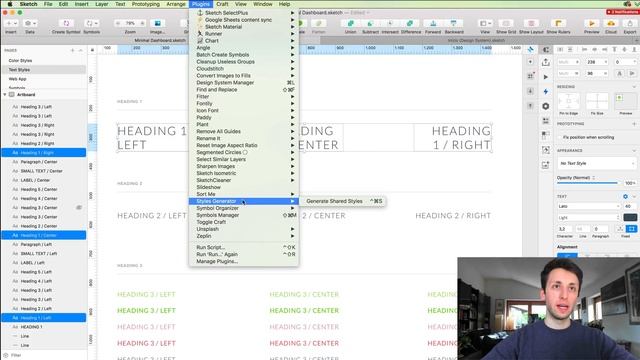This screenshot has height=360, width=640.
Task: Click the Forward arrange icon
Action: 433,23
